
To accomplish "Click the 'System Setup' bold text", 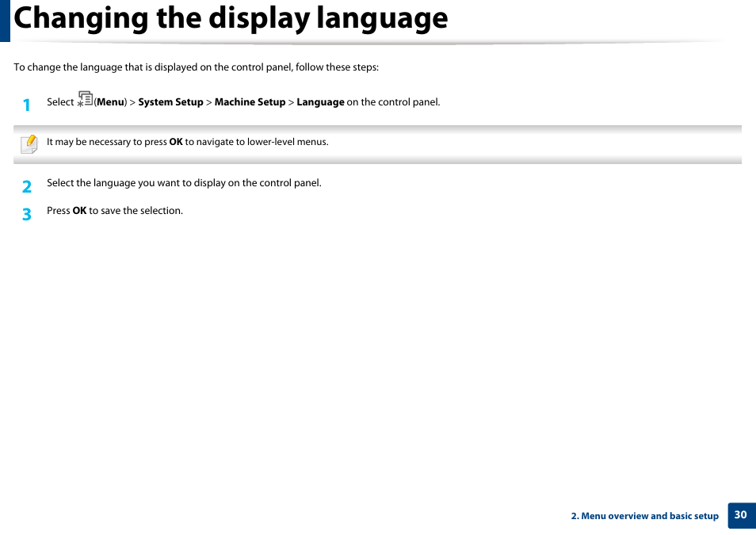I will (x=170, y=102).
